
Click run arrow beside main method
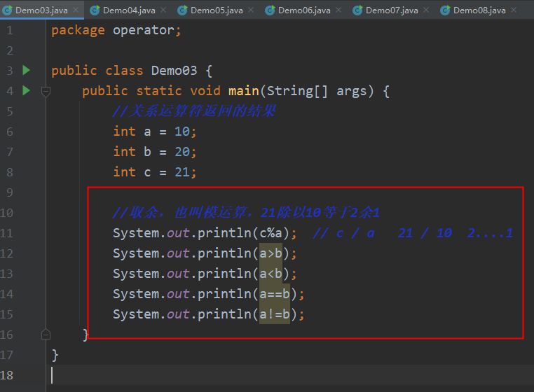point(26,90)
